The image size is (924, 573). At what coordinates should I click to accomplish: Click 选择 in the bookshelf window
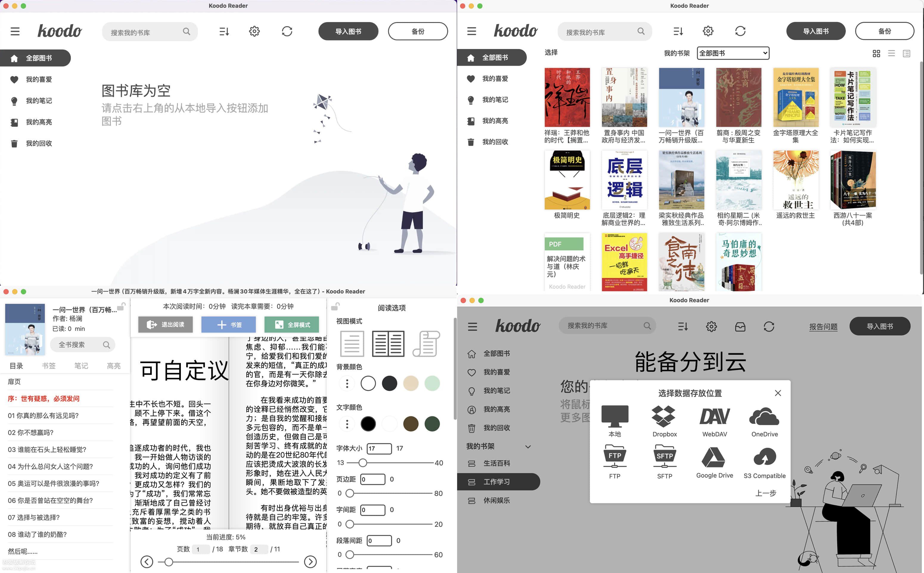551,52
